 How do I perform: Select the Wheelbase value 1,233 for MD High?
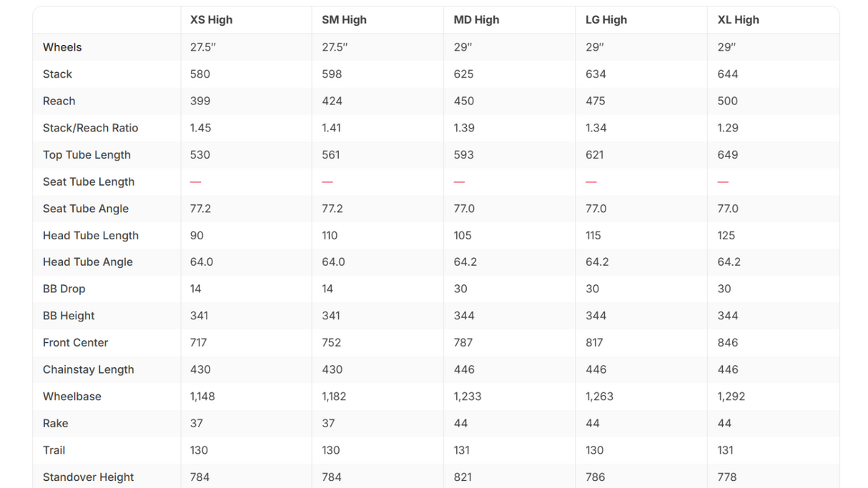[x=468, y=397]
